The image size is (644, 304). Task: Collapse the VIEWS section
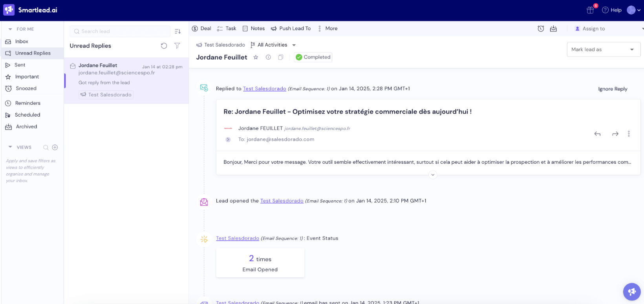10,147
